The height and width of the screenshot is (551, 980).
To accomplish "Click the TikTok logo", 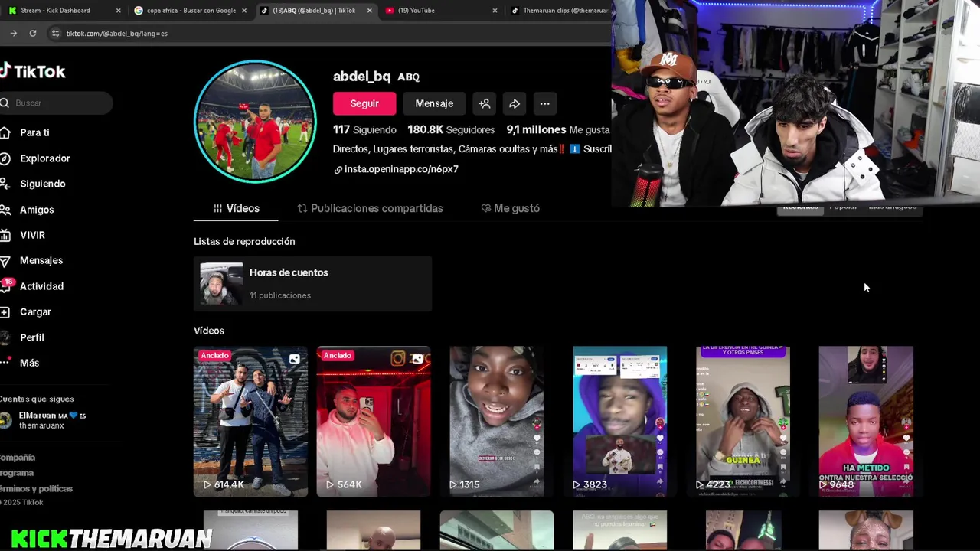I will tap(32, 71).
